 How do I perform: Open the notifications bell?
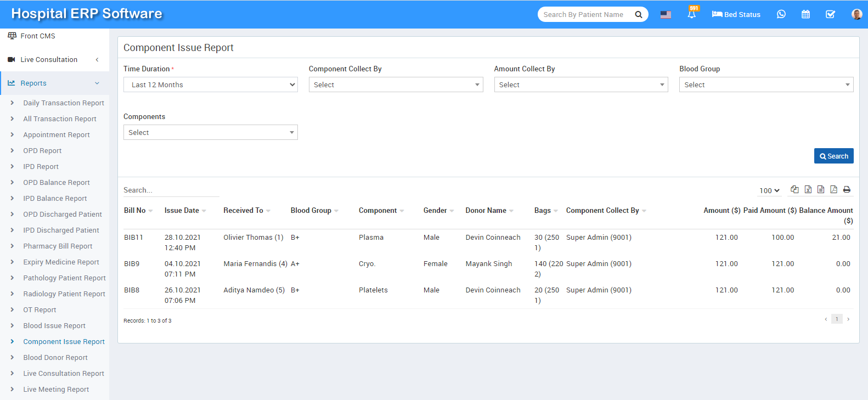point(691,14)
